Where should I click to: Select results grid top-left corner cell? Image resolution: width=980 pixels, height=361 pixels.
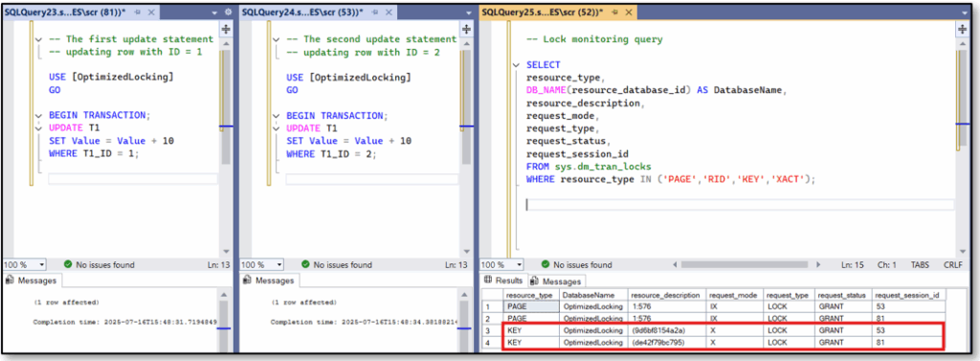click(x=493, y=295)
